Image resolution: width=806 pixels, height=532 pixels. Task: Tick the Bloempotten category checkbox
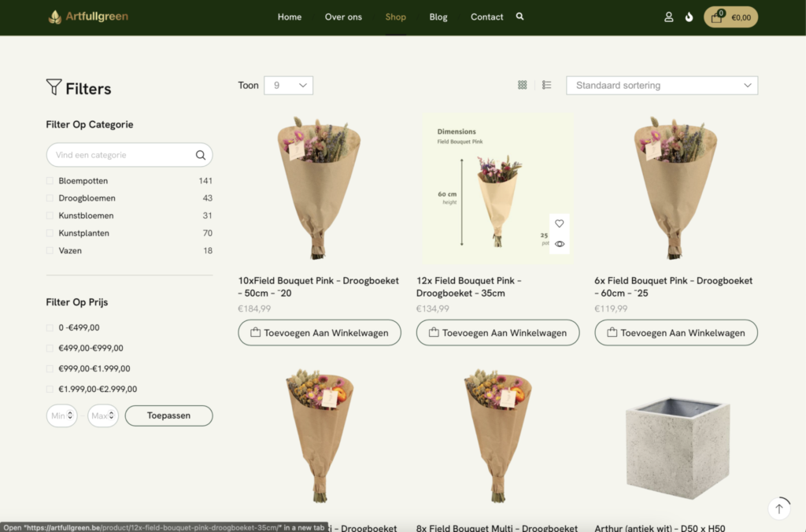tap(50, 180)
